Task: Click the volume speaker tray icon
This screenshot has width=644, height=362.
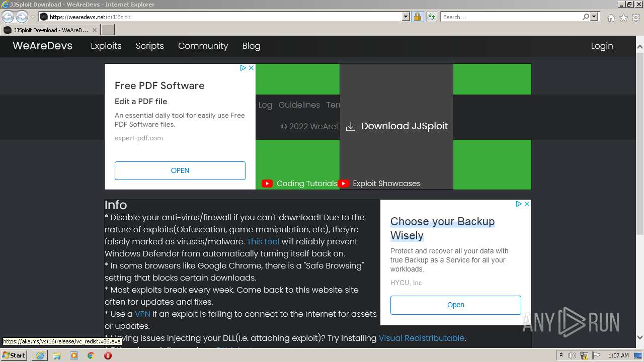Action: click(x=572, y=355)
